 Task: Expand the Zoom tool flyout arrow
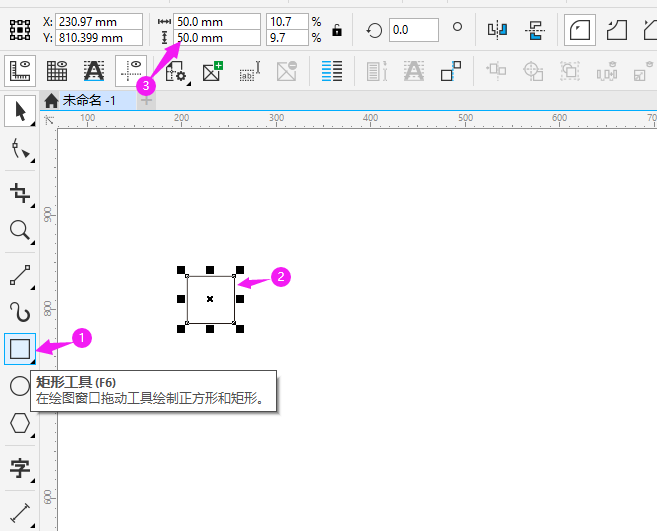pos(33,243)
